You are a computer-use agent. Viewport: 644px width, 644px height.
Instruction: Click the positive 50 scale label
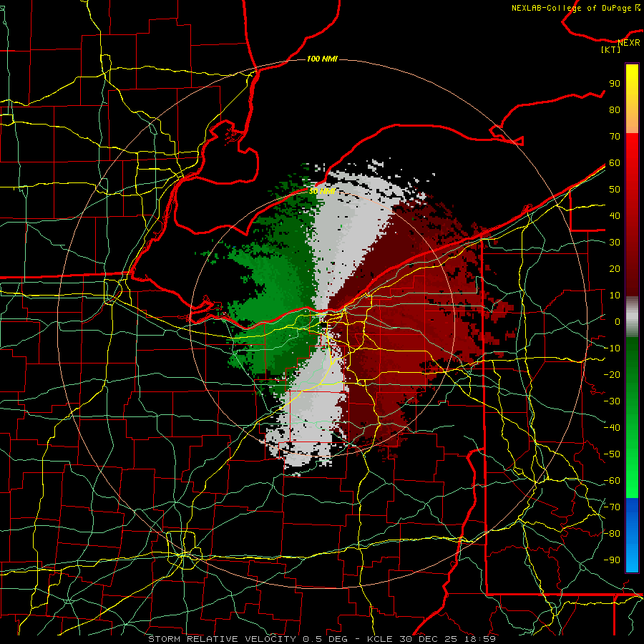pyautogui.click(x=615, y=190)
